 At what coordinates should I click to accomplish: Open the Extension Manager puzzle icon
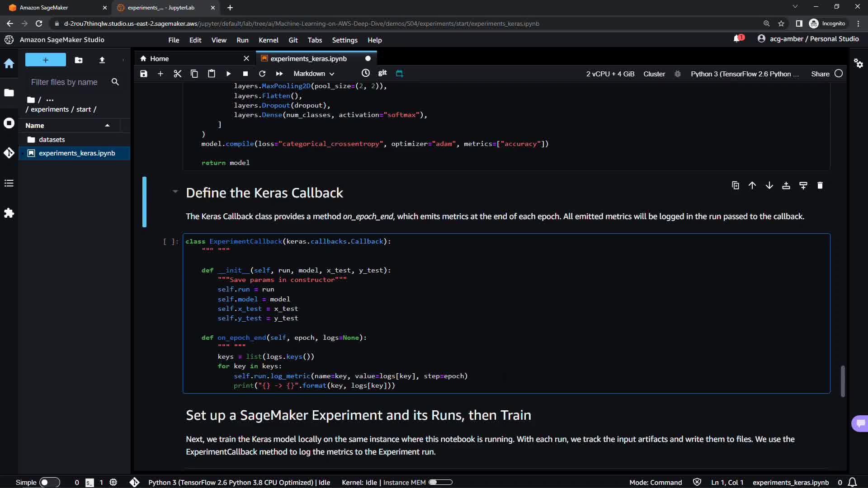9,213
